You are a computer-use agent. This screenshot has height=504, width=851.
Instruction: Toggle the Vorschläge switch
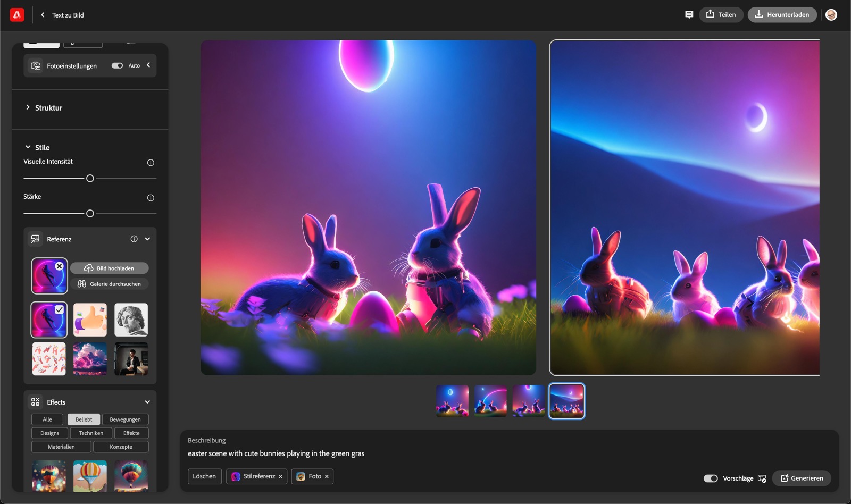click(711, 478)
